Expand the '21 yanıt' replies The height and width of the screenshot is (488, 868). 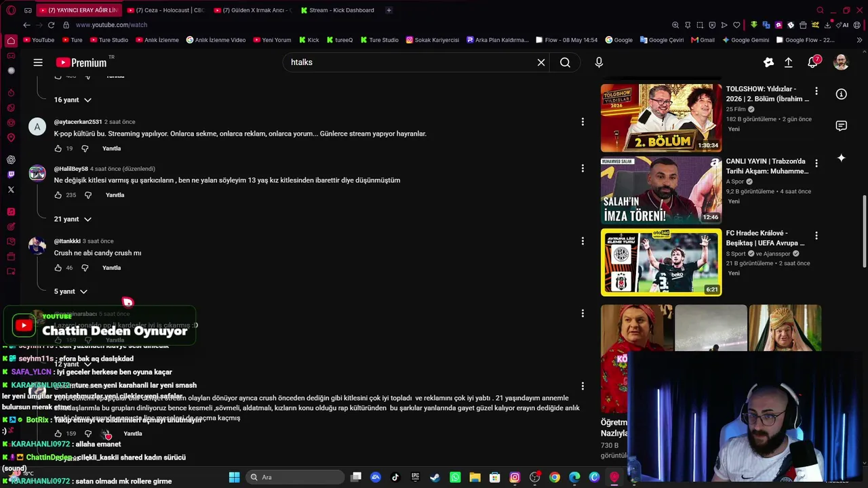(x=73, y=219)
